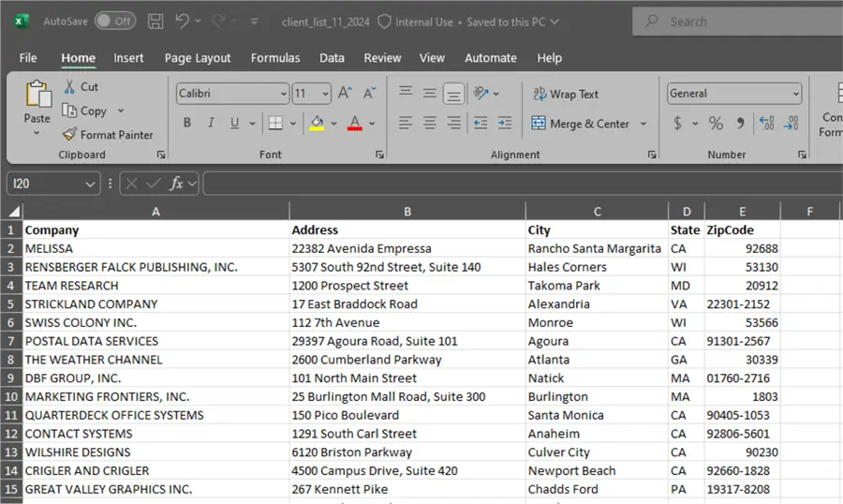843x504 pixels.
Task: Switch to the Formulas tab
Action: [275, 57]
